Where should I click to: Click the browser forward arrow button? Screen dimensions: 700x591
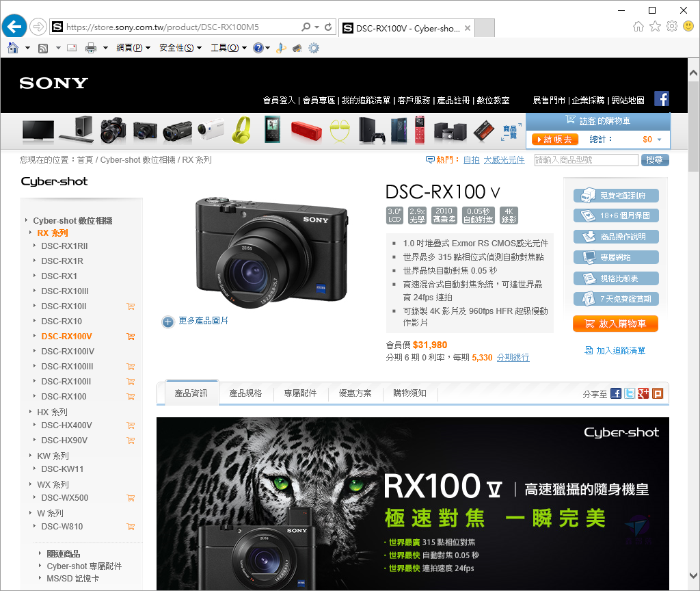pyautogui.click(x=38, y=27)
